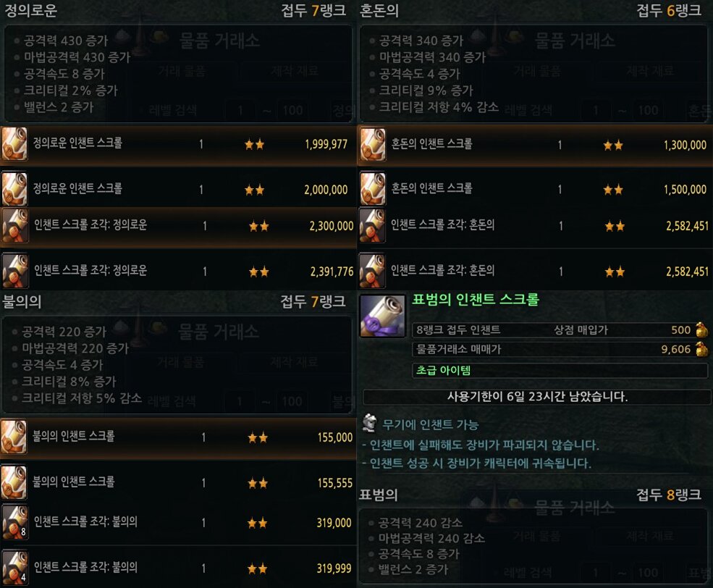The image size is (713, 588).
Task: Click the 1,999,977 정의로운 인챈트 스크롤 icon
Action: [14, 144]
